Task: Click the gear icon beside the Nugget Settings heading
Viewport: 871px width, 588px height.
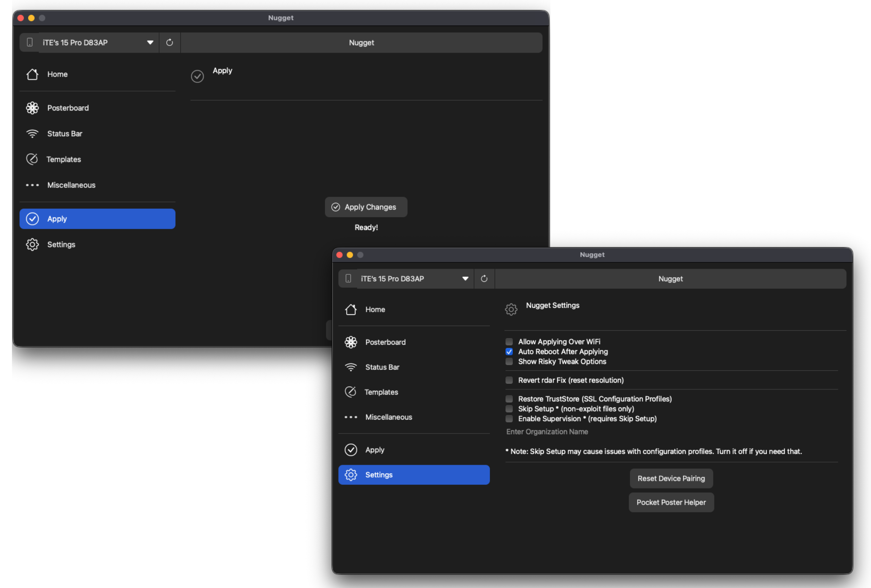Action: [x=511, y=309]
